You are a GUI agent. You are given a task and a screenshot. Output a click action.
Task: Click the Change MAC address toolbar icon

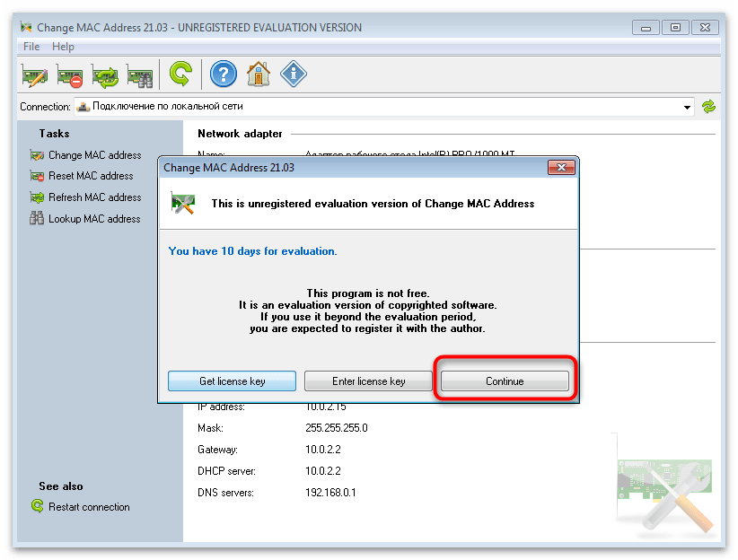[x=34, y=74]
